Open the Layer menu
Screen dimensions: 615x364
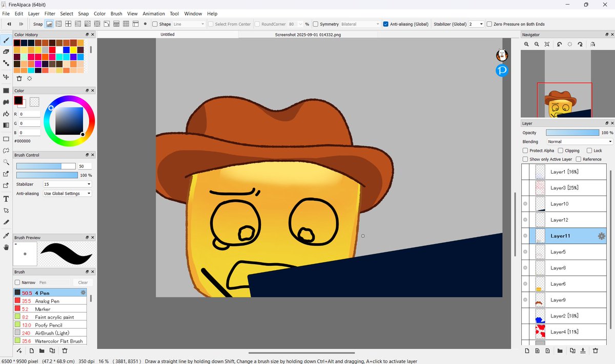click(34, 13)
